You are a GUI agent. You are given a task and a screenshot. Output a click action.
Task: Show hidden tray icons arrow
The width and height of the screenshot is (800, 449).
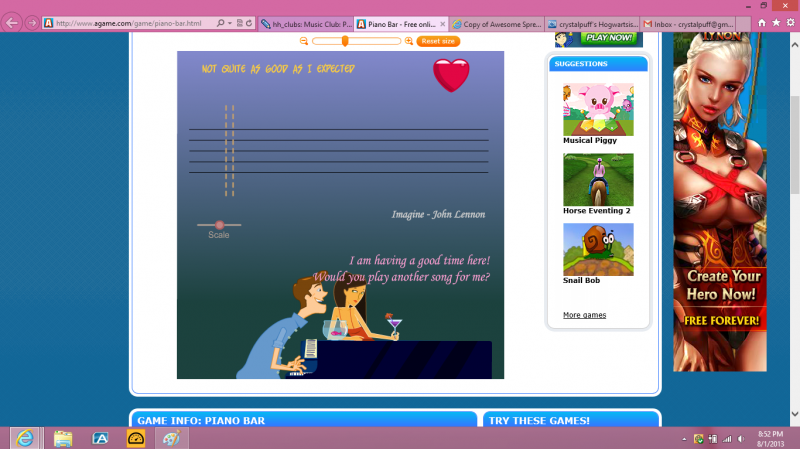coord(684,439)
